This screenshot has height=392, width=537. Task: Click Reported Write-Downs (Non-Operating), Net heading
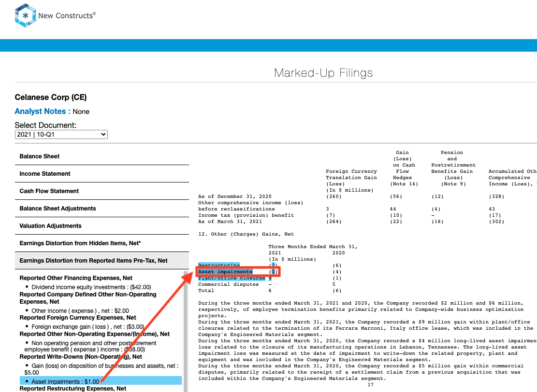81,356
